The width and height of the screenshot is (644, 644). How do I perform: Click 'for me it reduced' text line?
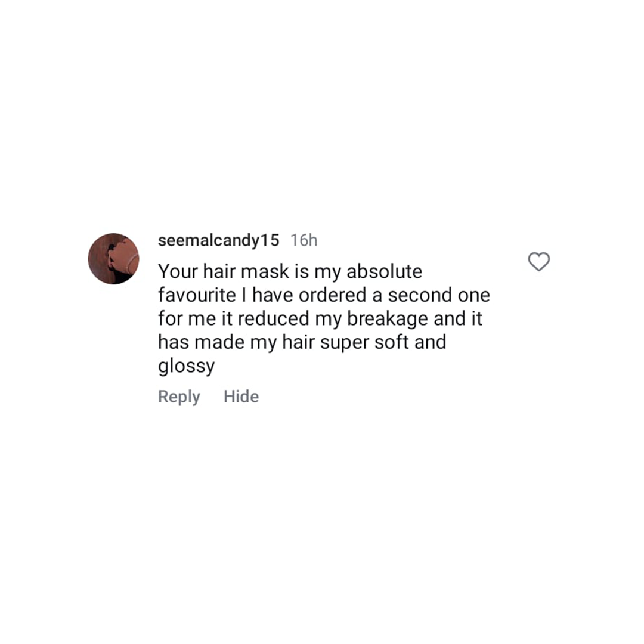234,318
